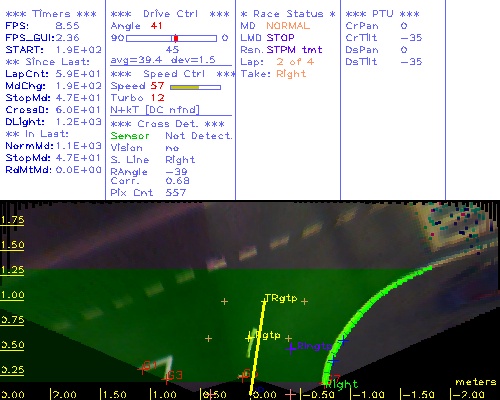Click the red G3 ground marker
Screen dimensions: 500x400
pyautogui.click(x=166, y=379)
